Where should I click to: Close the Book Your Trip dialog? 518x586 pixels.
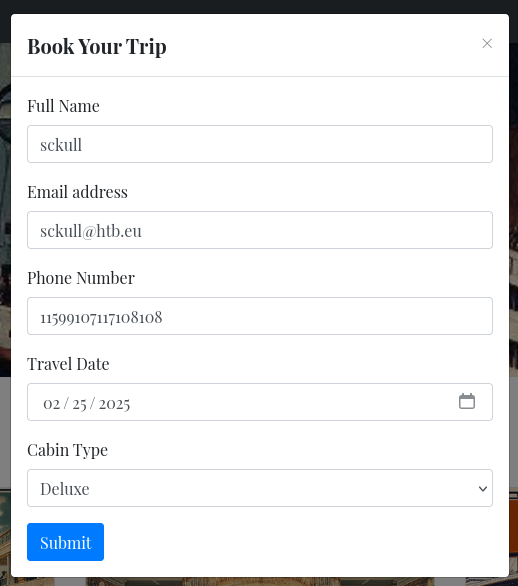point(487,43)
